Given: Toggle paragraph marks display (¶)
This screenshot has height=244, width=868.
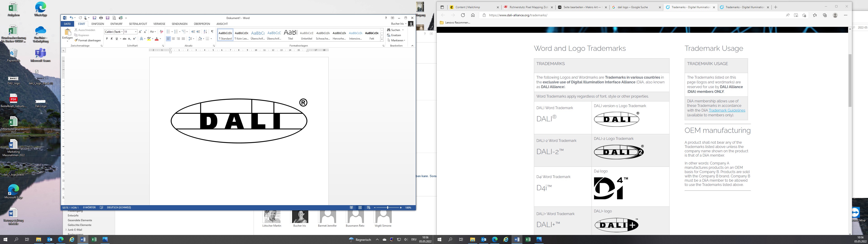Looking at the screenshot, I should (x=212, y=32).
